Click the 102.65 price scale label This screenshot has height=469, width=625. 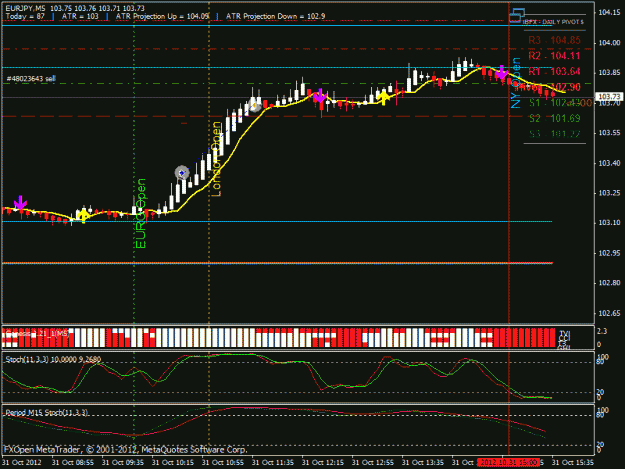tap(609, 313)
